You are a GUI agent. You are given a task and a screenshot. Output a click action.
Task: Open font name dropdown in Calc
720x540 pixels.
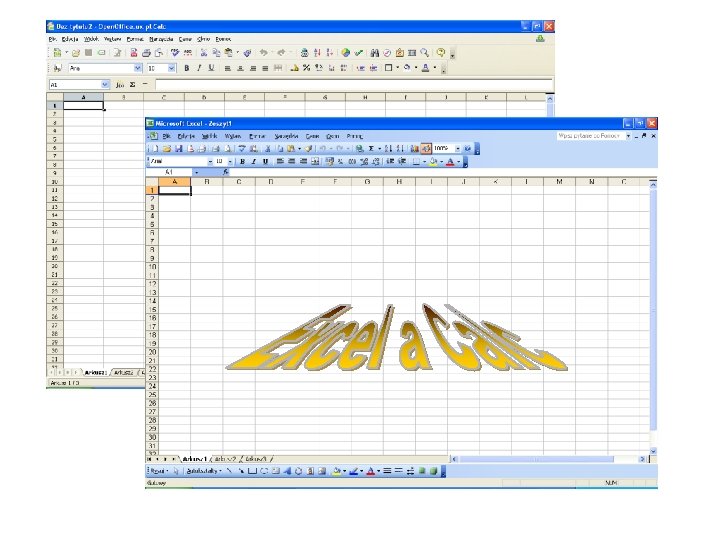point(138,68)
